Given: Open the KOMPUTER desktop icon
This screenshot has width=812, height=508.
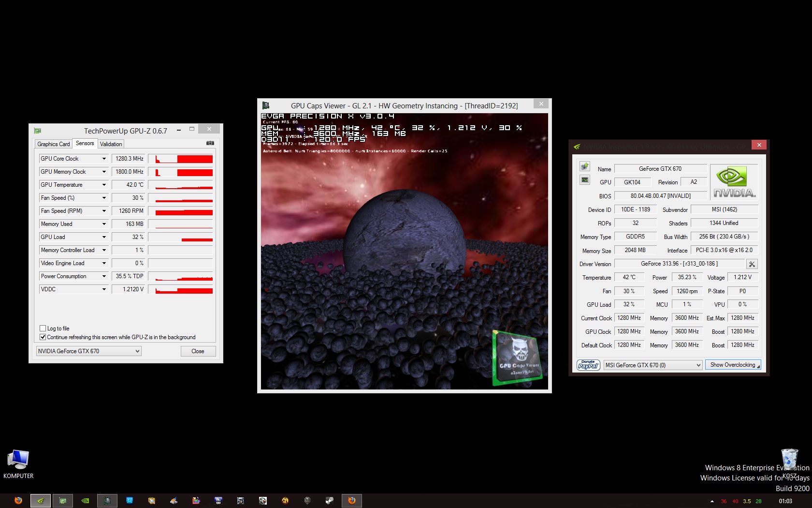Looking at the screenshot, I should tap(18, 460).
